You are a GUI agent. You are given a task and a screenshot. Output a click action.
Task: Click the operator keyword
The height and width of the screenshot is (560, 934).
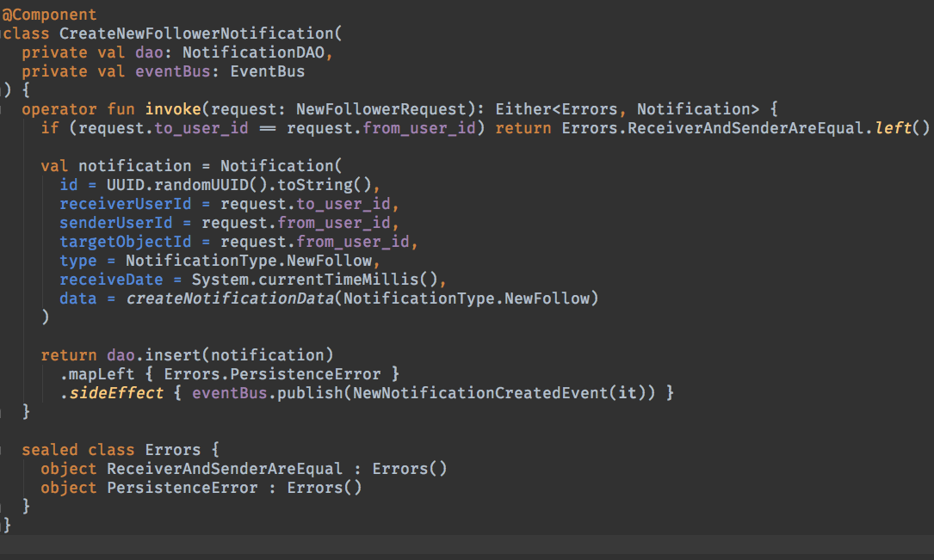point(59,109)
